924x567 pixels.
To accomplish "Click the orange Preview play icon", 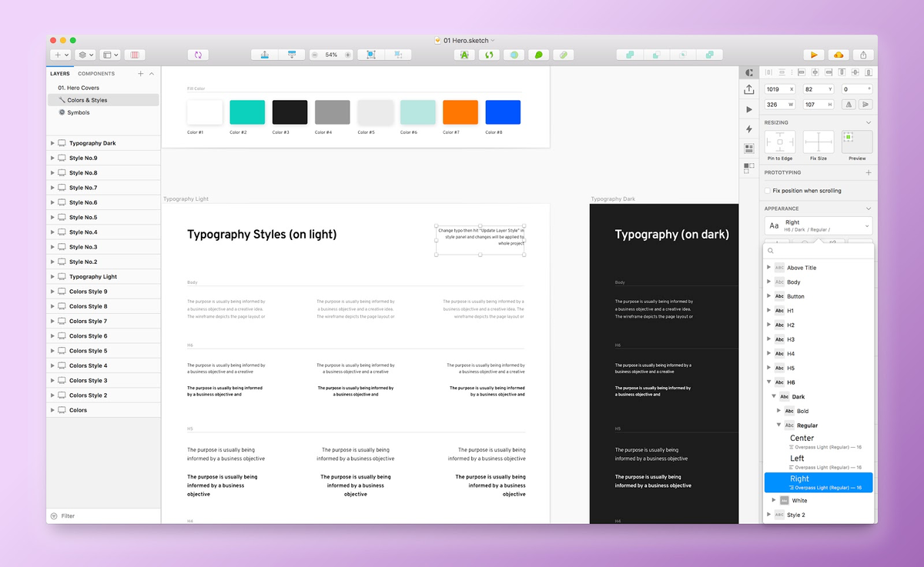I will pos(813,55).
